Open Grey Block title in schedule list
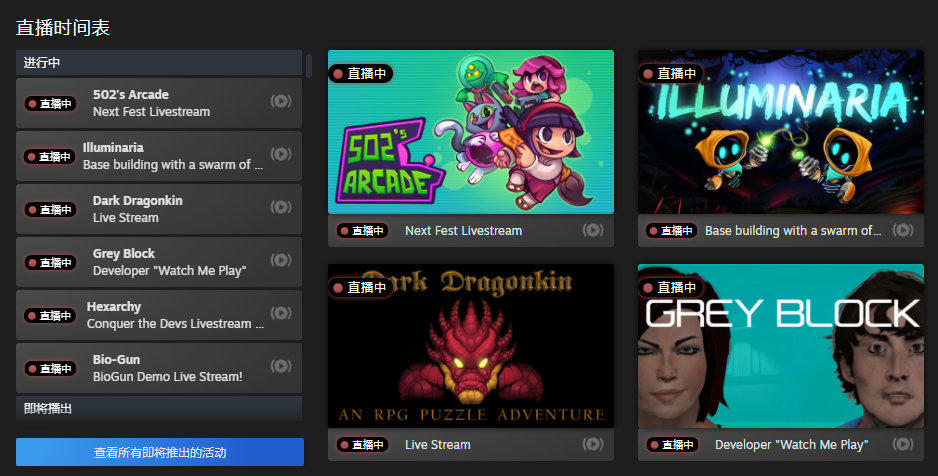 pos(124,254)
